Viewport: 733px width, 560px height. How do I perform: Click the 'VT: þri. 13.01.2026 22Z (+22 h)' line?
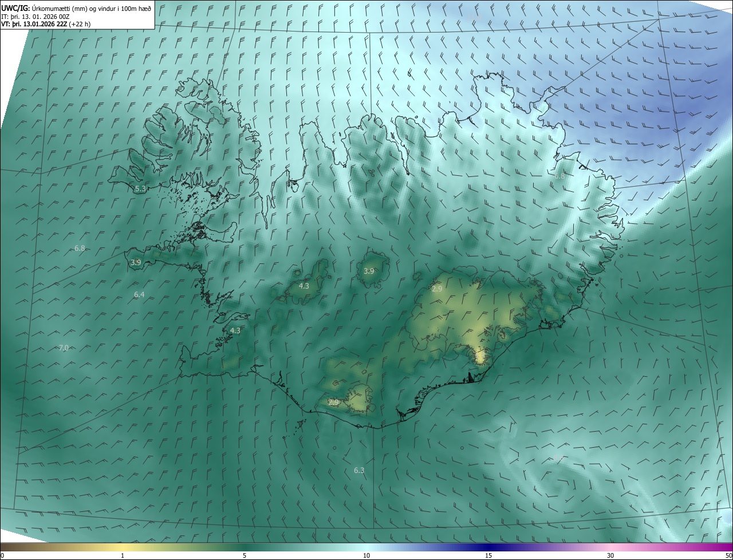click(45, 23)
